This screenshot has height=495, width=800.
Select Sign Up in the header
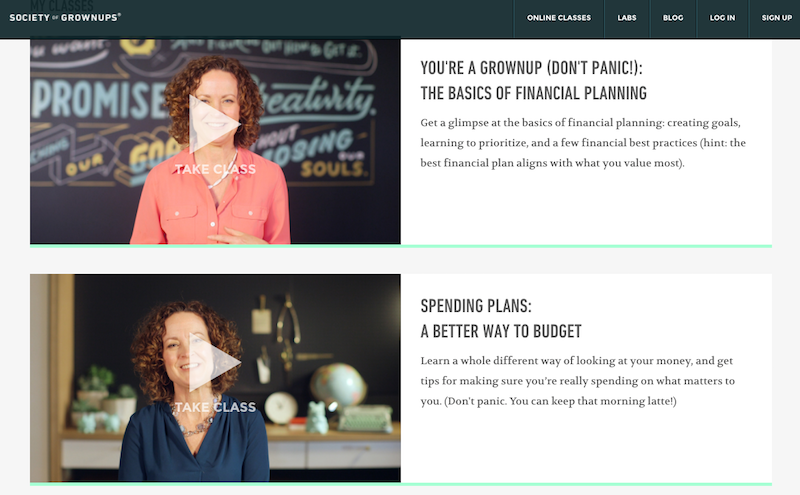[776, 18]
